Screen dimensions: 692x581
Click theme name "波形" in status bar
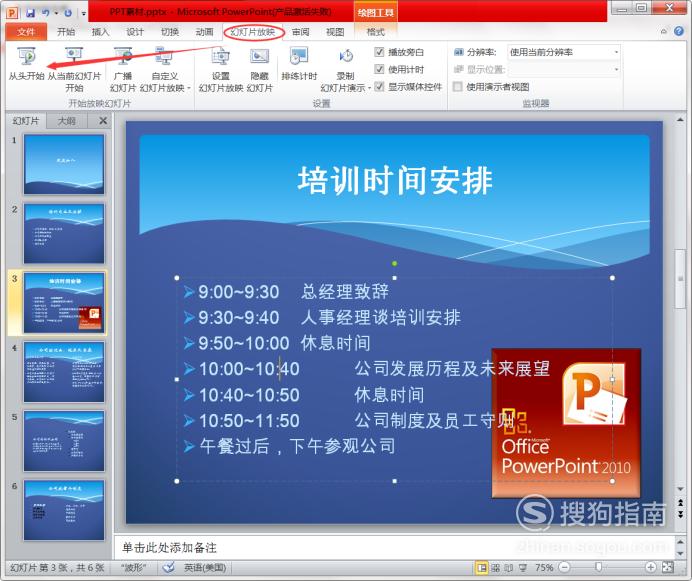tap(133, 567)
